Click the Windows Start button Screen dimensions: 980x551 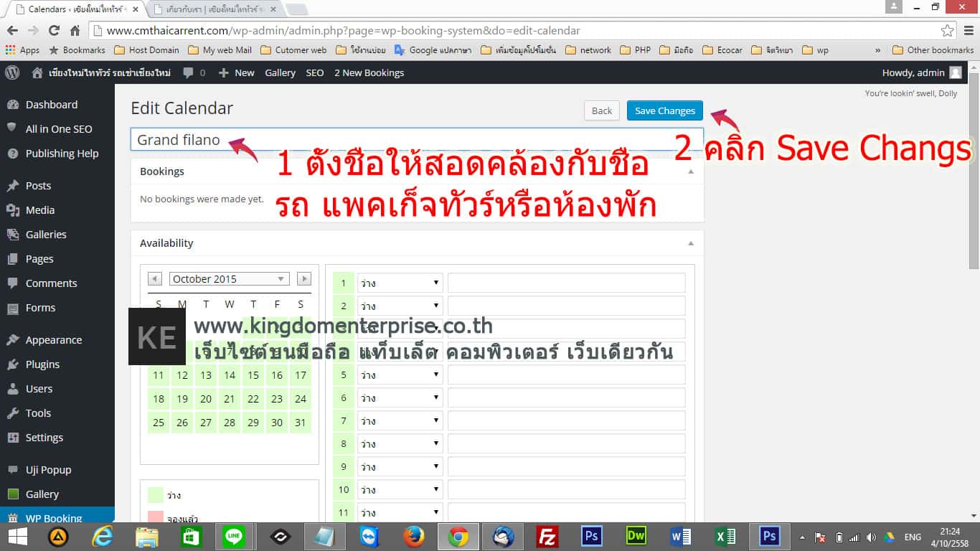(17, 537)
